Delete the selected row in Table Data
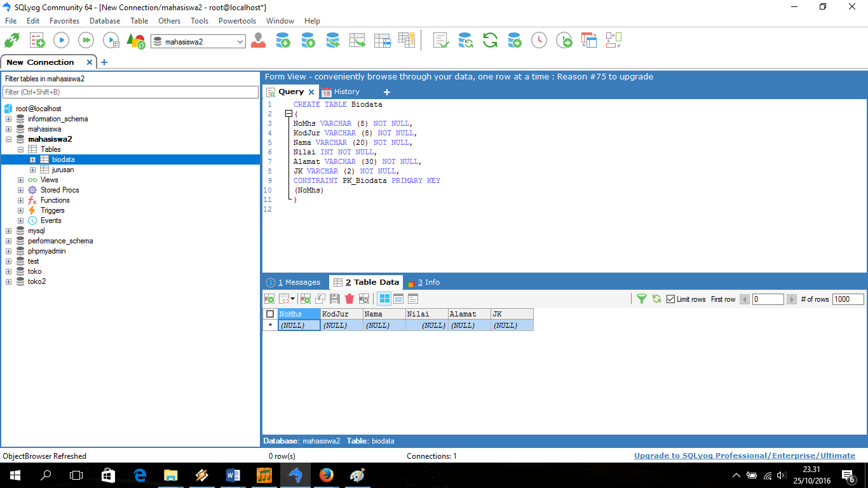The height and width of the screenshot is (488, 868). pyautogui.click(x=349, y=299)
